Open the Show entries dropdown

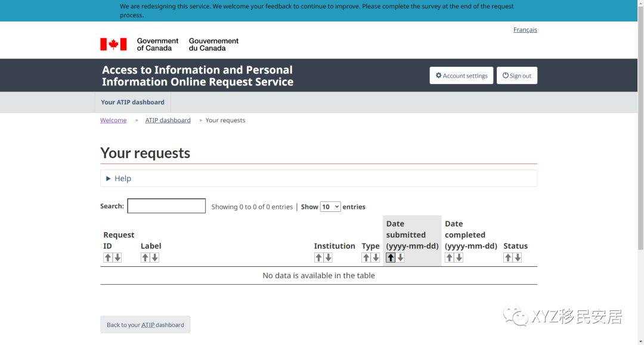click(330, 207)
